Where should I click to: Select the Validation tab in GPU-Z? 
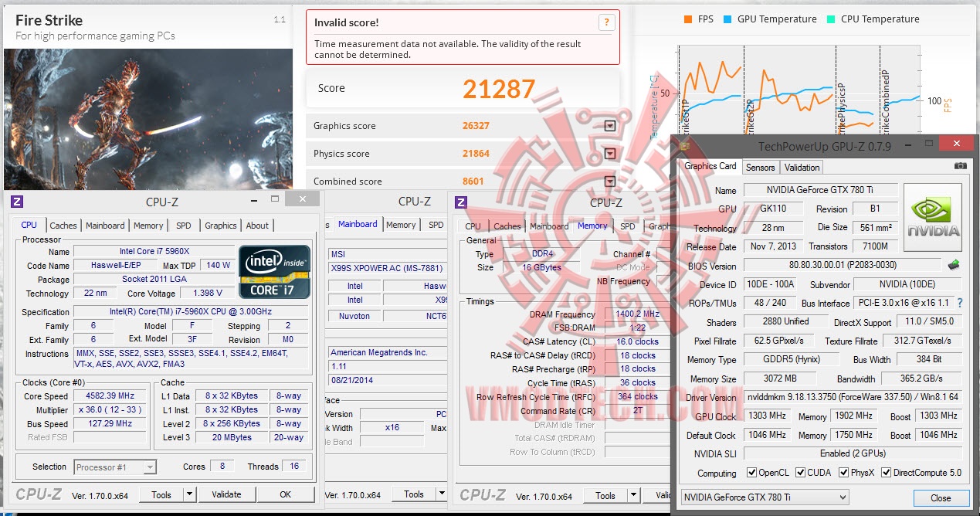(802, 167)
